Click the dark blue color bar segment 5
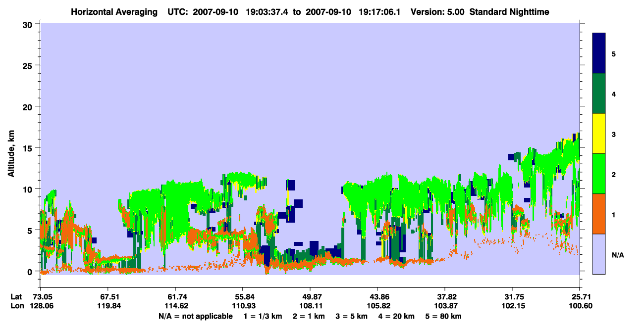This screenshot has width=644, height=330. point(599,53)
